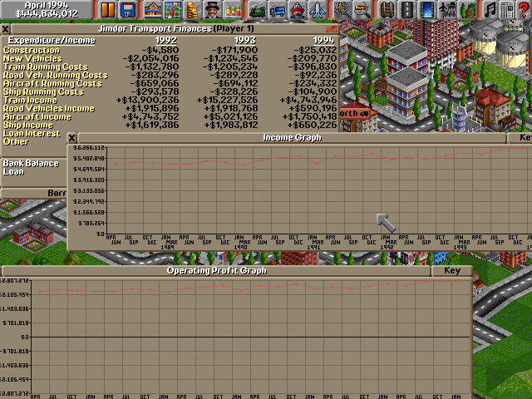Close the Jimdor Transport Finances window

(6, 29)
